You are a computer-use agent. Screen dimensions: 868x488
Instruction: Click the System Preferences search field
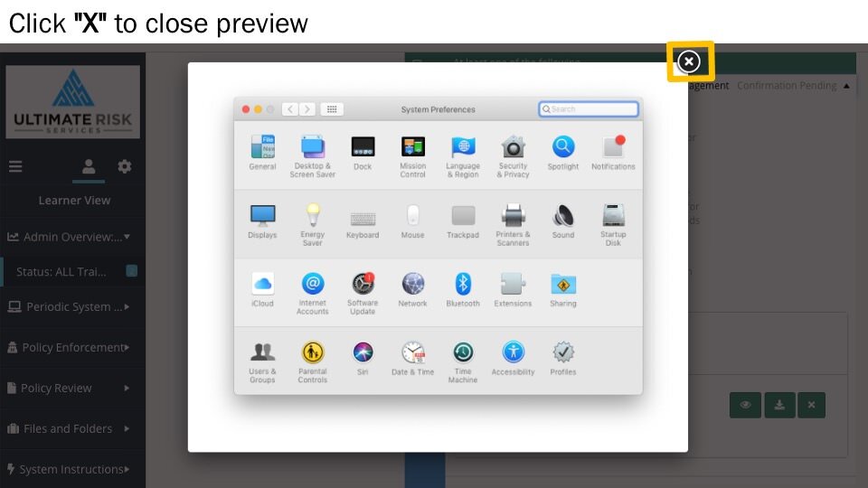[x=589, y=109]
